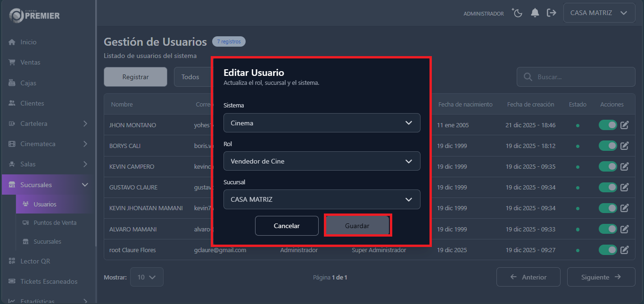The height and width of the screenshot is (304, 644).
Task: Click the logout icon in the header
Action: [x=552, y=13]
